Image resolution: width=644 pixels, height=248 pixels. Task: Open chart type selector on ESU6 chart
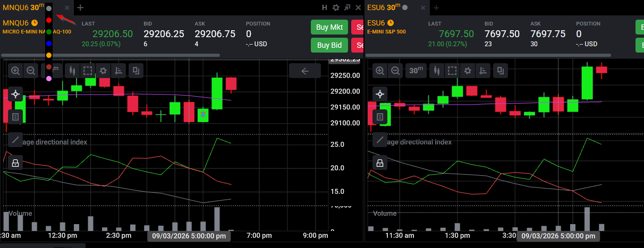437,71
